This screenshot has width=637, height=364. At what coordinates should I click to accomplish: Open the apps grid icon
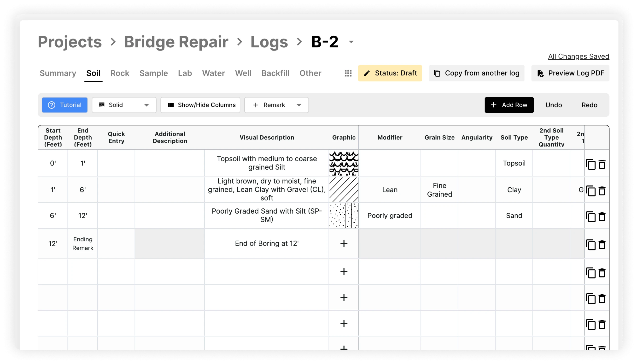click(348, 73)
